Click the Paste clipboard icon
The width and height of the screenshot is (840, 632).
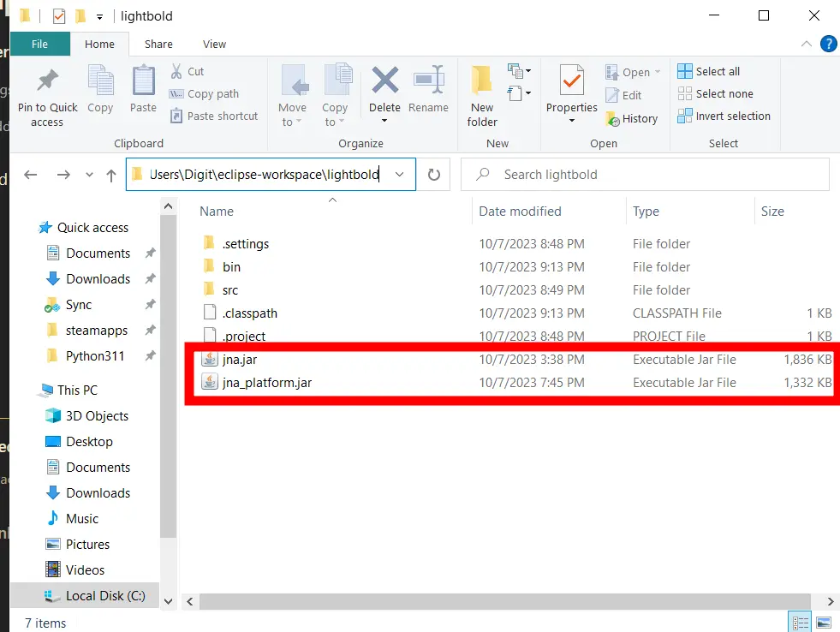coord(143,83)
